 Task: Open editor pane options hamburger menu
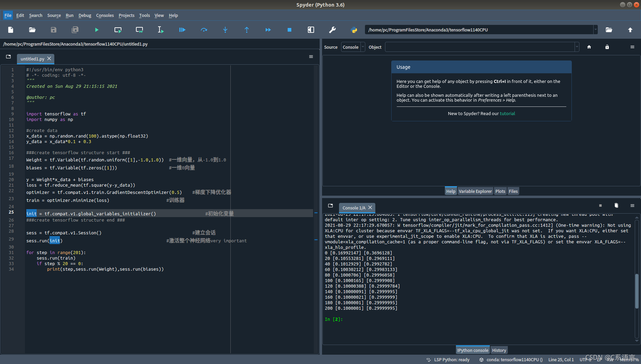click(311, 57)
